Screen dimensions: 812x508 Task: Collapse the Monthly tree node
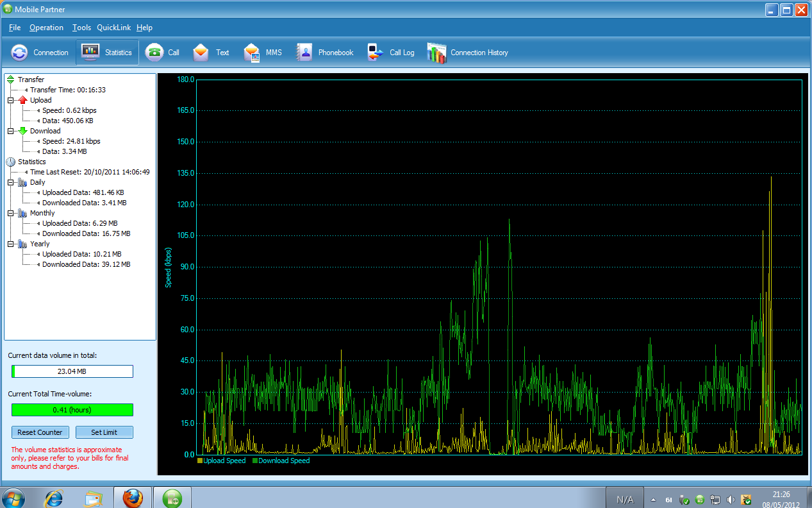(10, 214)
